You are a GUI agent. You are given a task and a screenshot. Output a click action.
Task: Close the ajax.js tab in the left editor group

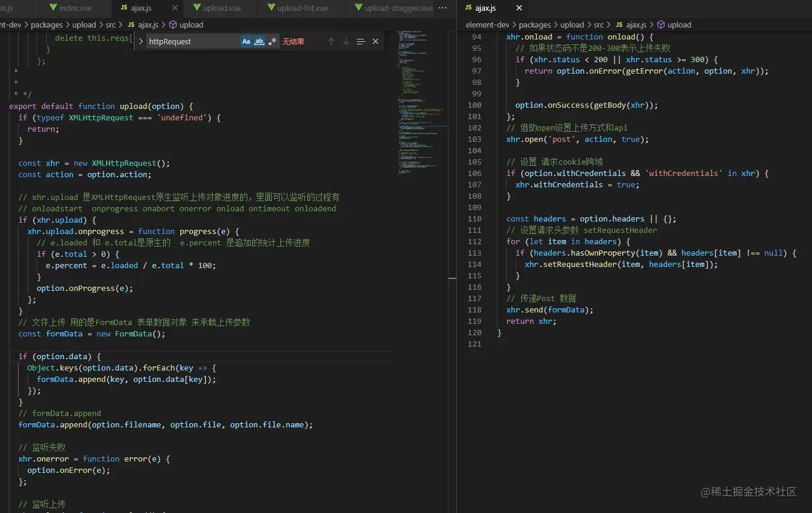click(175, 8)
